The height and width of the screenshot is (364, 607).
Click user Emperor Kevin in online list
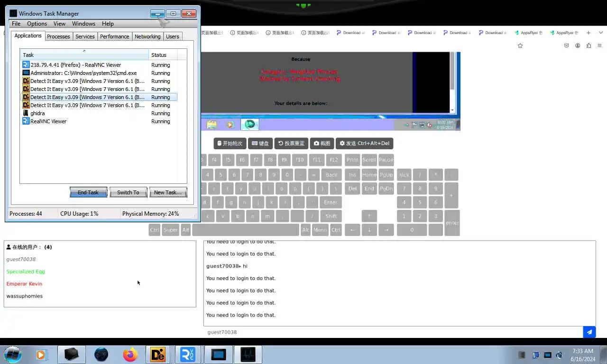click(x=24, y=284)
